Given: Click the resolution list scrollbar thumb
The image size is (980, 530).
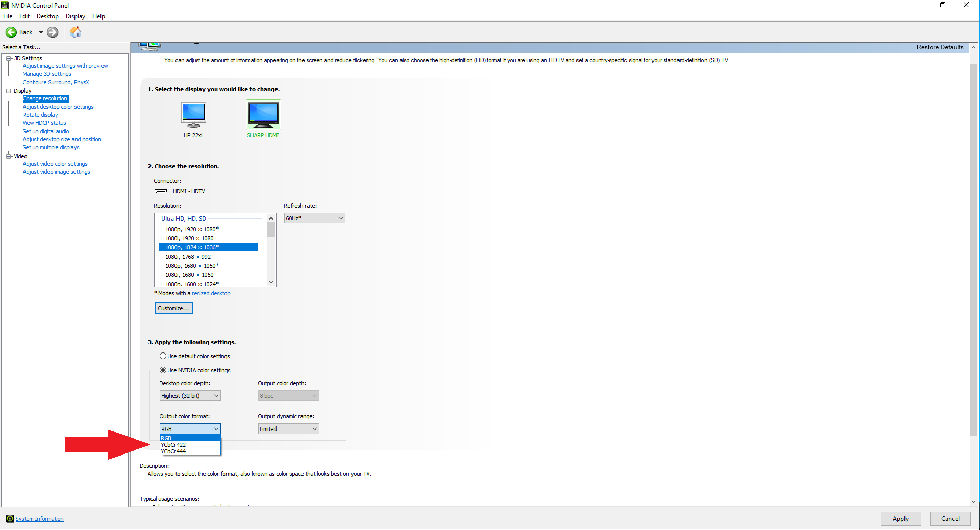Looking at the screenshot, I should click(x=271, y=230).
